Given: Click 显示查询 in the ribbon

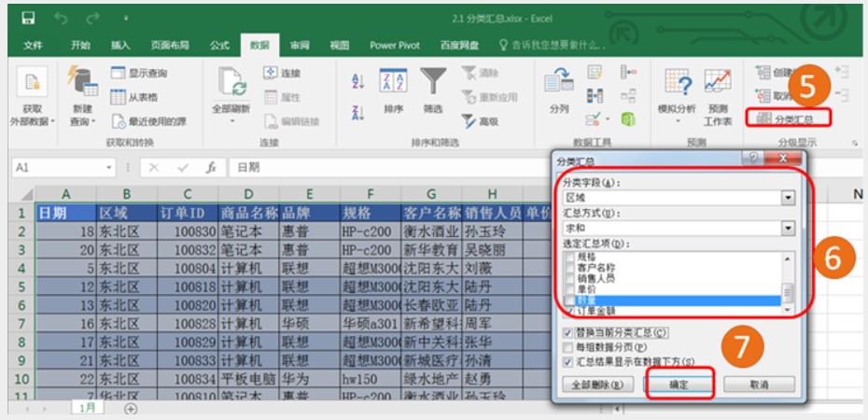Looking at the screenshot, I should (139, 73).
